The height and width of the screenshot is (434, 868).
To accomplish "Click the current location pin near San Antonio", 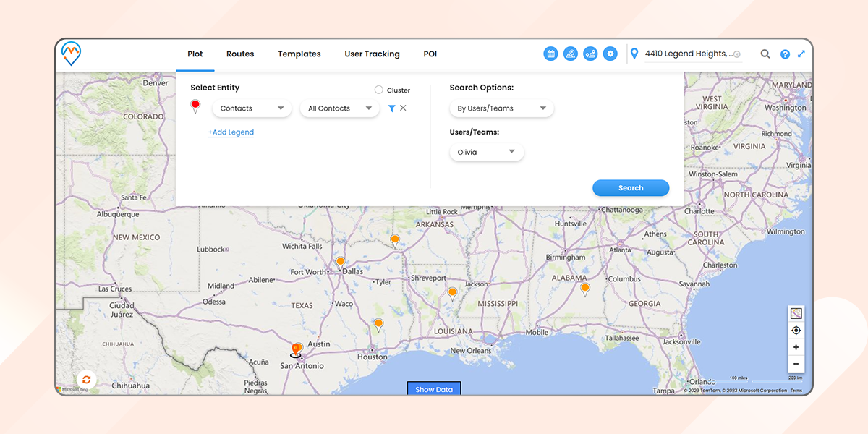I will [297, 351].
